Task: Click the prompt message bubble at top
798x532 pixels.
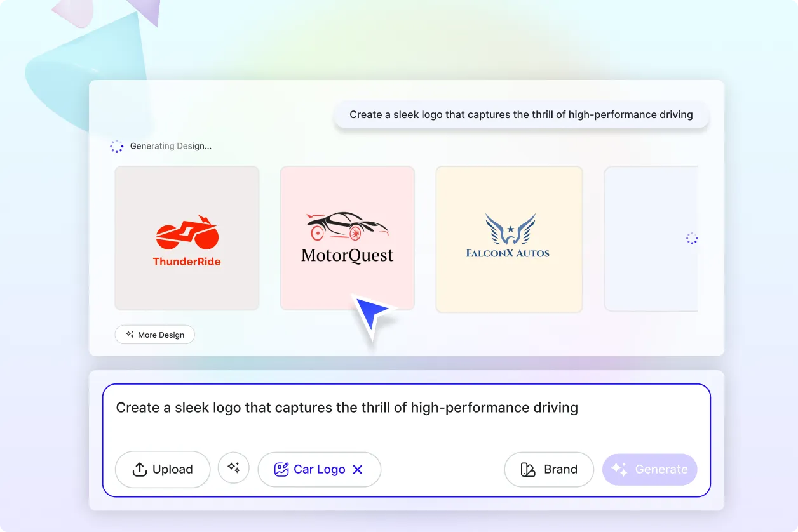Action: click(x=521, y=115)
